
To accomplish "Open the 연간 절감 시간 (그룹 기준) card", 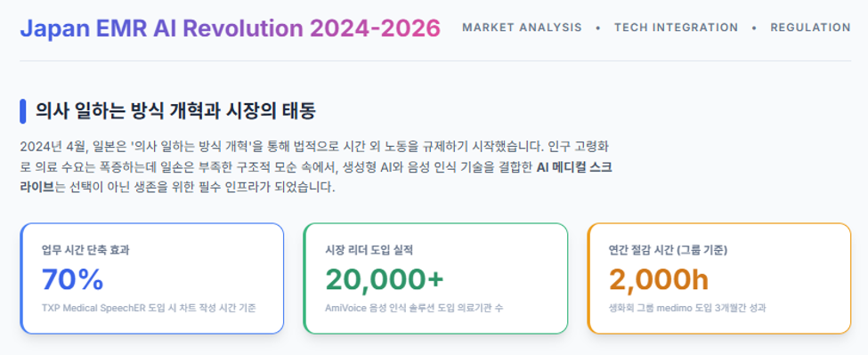I will click(719, 278).
